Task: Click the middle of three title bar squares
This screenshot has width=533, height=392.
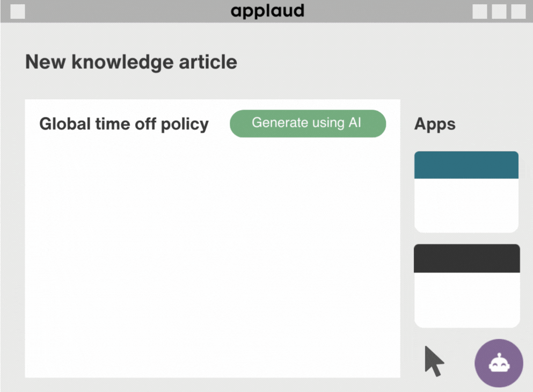Action: click(499, 12)
